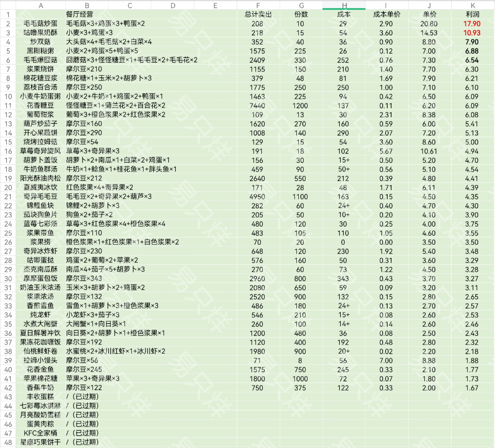This screenshot has width=495, height=448.
Task: Click the 杰克南瓜酥 cell
Action: click(41, 270)
